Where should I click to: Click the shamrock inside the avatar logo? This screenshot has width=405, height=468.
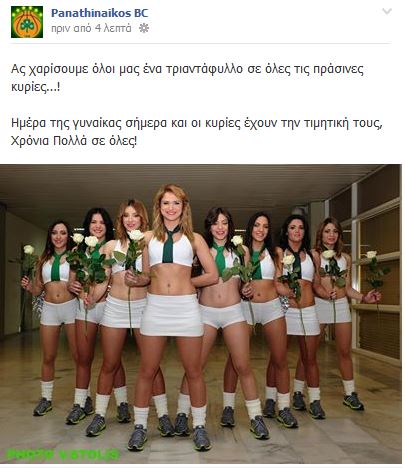27,24
